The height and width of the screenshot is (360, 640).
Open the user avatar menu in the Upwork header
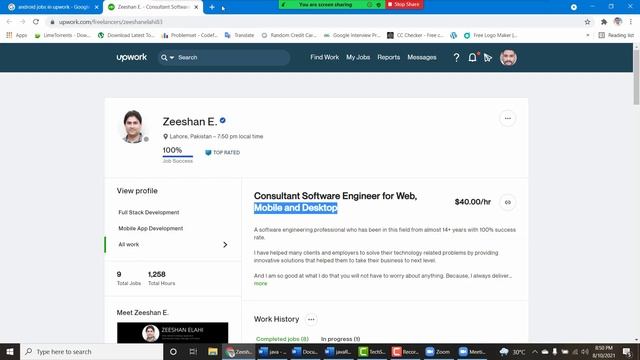coord(508,58)
